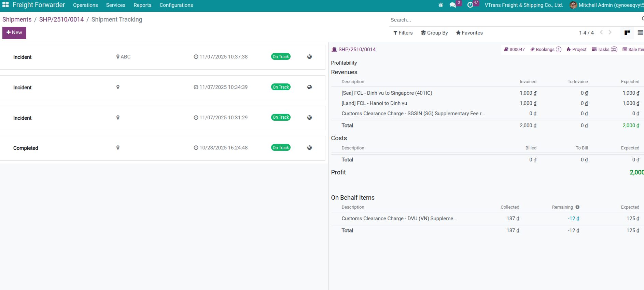The height and width of the screenshot is (290, 644).
Task: Switch to list view
Action: (640, 32)
